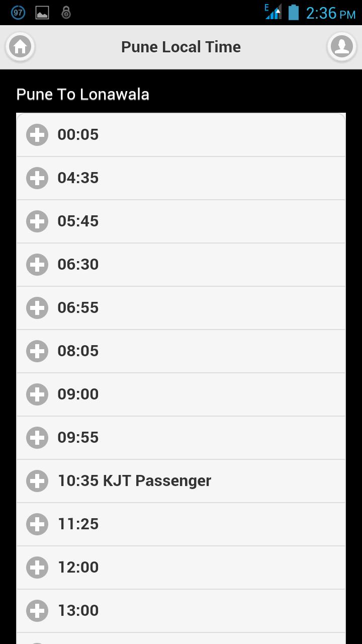Tap the plus icon beside 00:05
The image size is (362, 644).
[37, 135]
